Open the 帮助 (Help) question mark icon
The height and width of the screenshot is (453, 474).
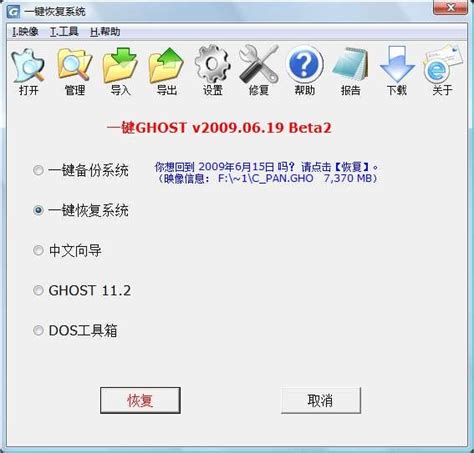click(x=304, y=64)
